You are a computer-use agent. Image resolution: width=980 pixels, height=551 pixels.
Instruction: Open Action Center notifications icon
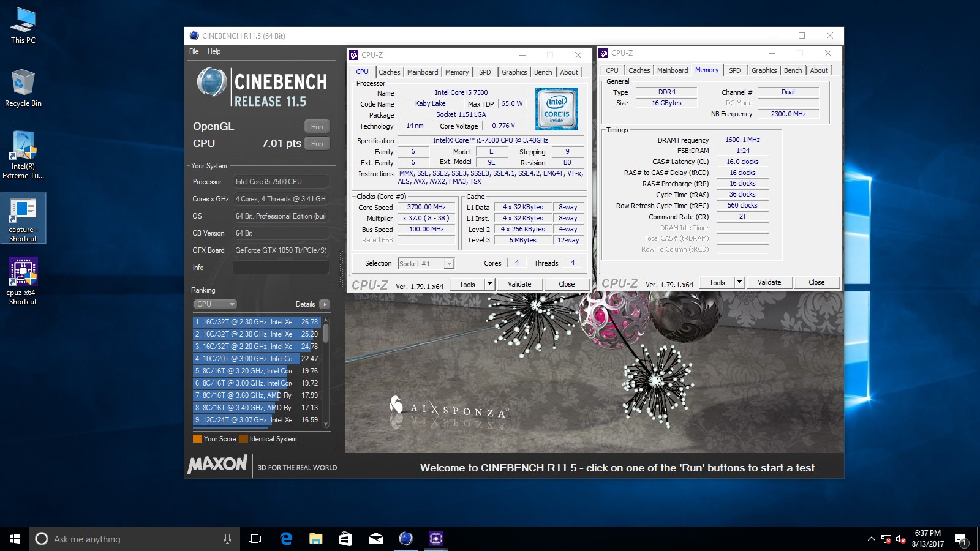[960, 539]
